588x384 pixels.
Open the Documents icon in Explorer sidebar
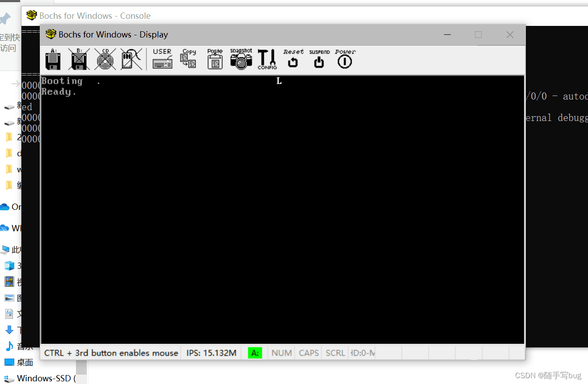[x=9, y=314]
